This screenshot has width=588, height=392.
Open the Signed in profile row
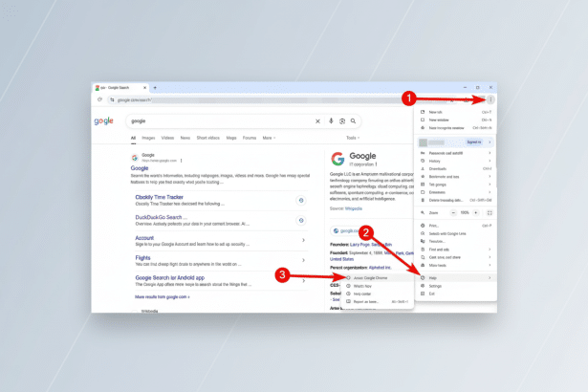pyautogui.click(x=456, y=142)
